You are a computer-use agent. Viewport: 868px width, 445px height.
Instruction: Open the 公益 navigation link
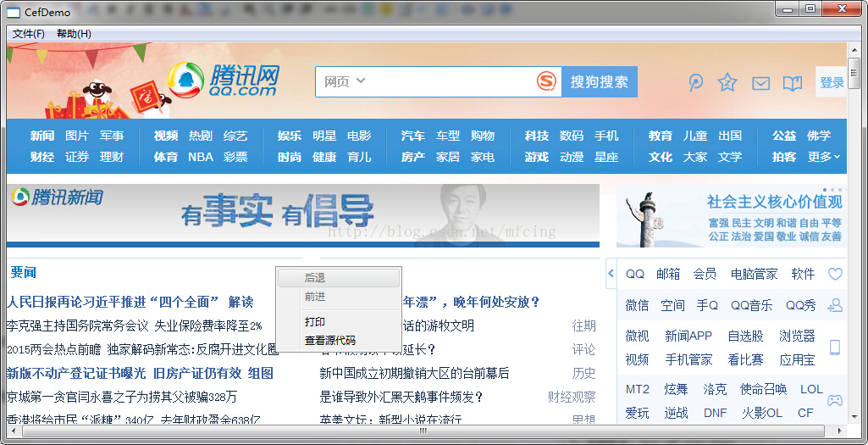coord(784,136)
